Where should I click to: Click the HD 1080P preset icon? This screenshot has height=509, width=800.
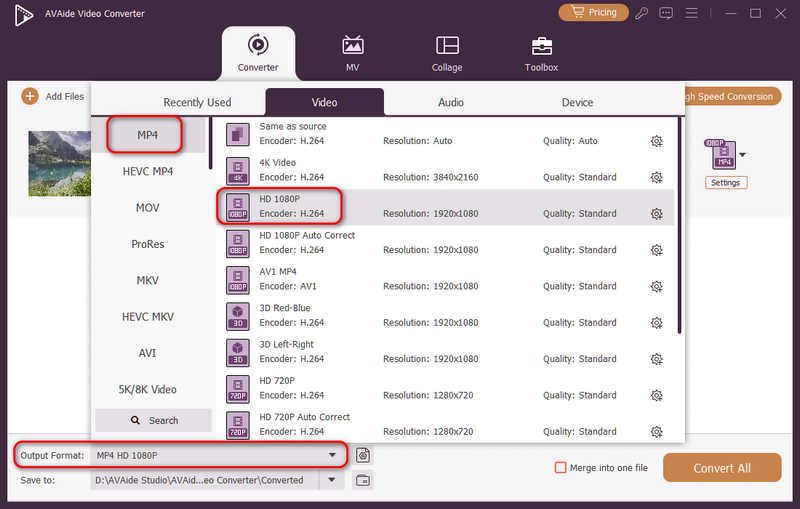238,207
